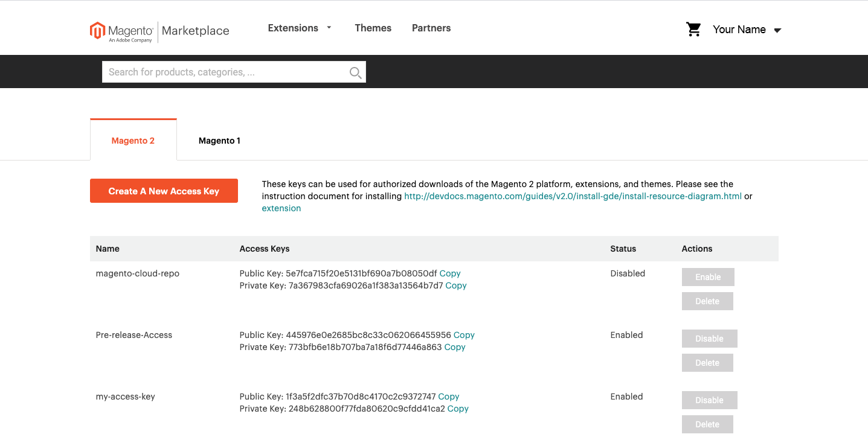Switch to the Magento 2 tab
868x443 pixels.
point(133,140)
